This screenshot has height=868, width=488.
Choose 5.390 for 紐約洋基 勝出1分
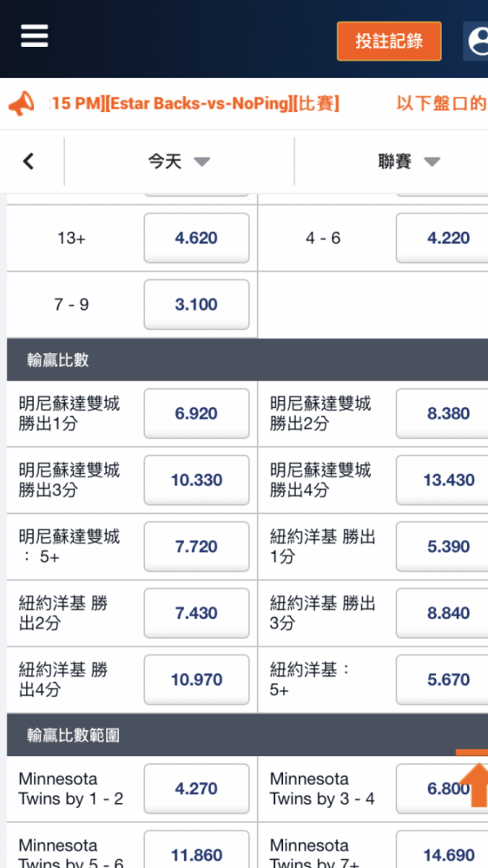442,546
